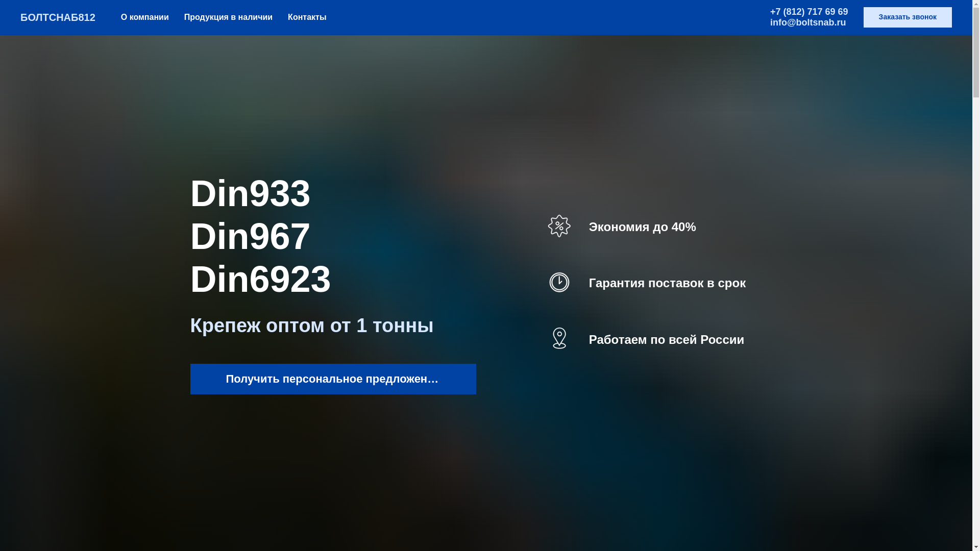This screenshot has height=551, width=980.
Task: Click the Крепеж оптом от 1 тонны text
Action: pos(312,325)
